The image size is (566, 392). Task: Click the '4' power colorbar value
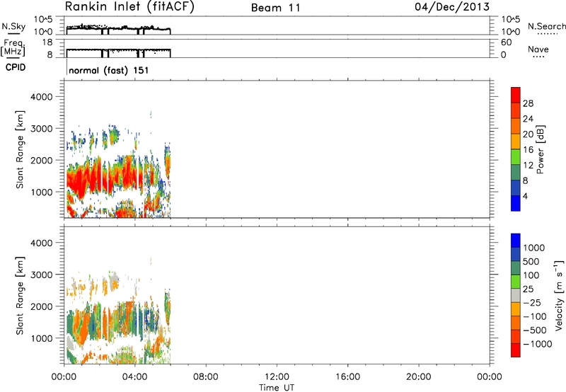click(x=525, y=196)
